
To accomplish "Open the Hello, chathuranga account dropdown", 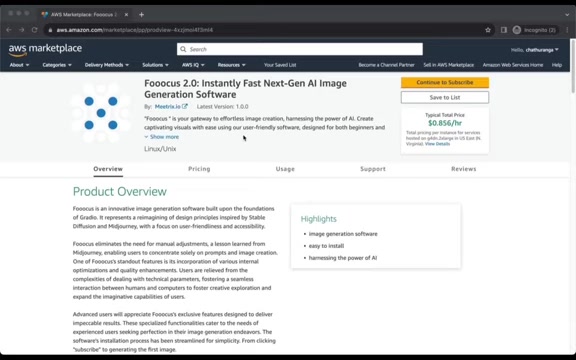I will [534, 50].
